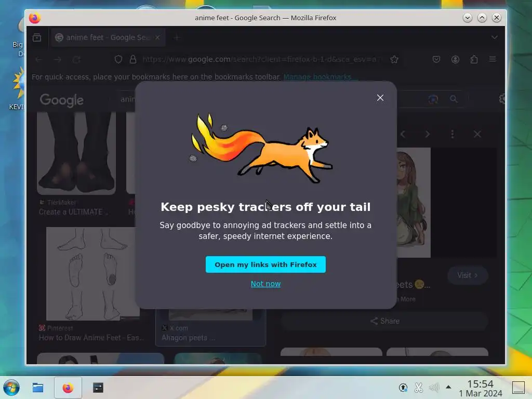Viewport: 532px width, 399px height.
Task: Click the Google search magnifier icon
Action: [454, 99]
